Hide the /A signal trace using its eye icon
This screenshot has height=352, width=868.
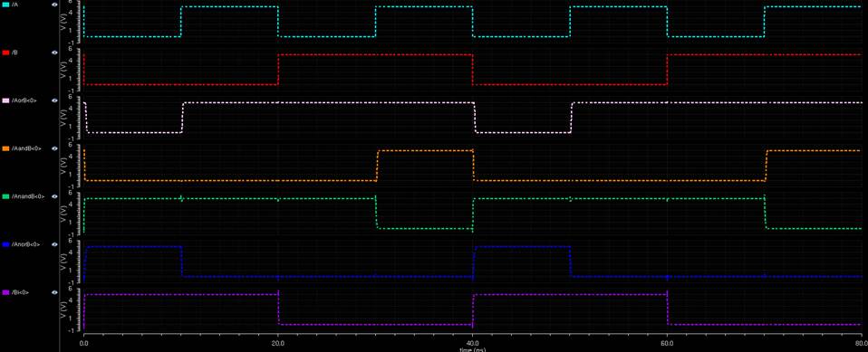tap(54, 5)
